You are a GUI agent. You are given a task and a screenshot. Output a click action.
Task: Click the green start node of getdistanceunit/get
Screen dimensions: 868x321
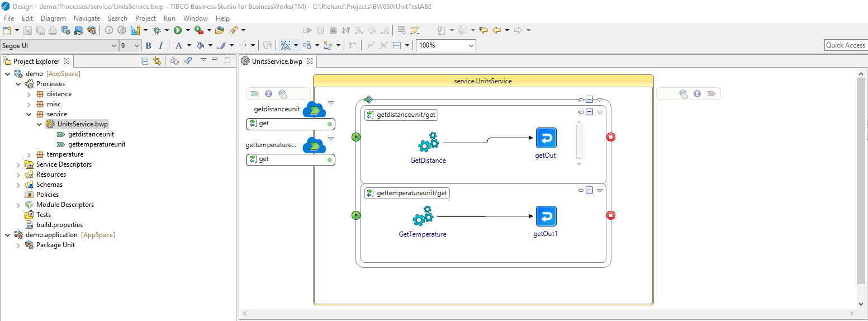(355, 136)
